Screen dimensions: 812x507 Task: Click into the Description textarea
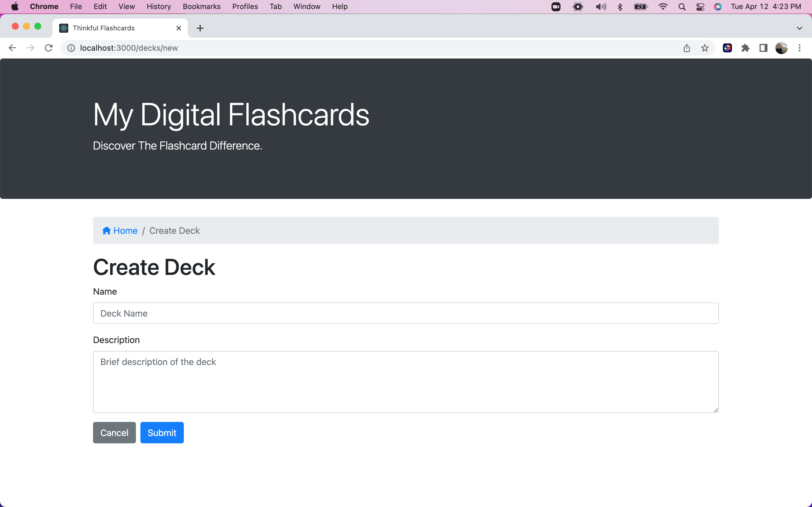[406, 382]
